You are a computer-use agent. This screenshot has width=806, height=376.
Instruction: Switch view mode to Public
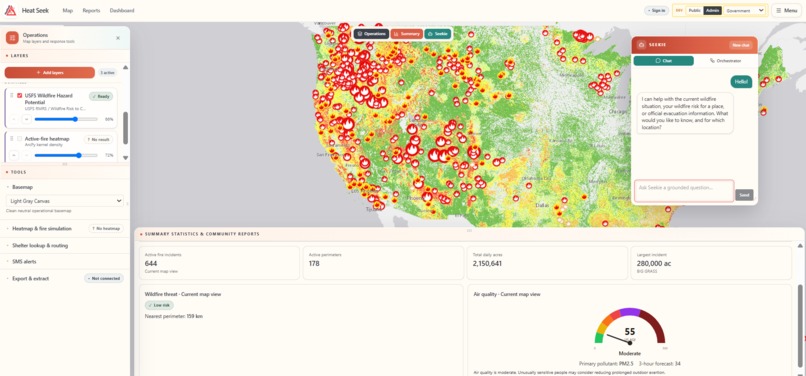tap(694, 10)
